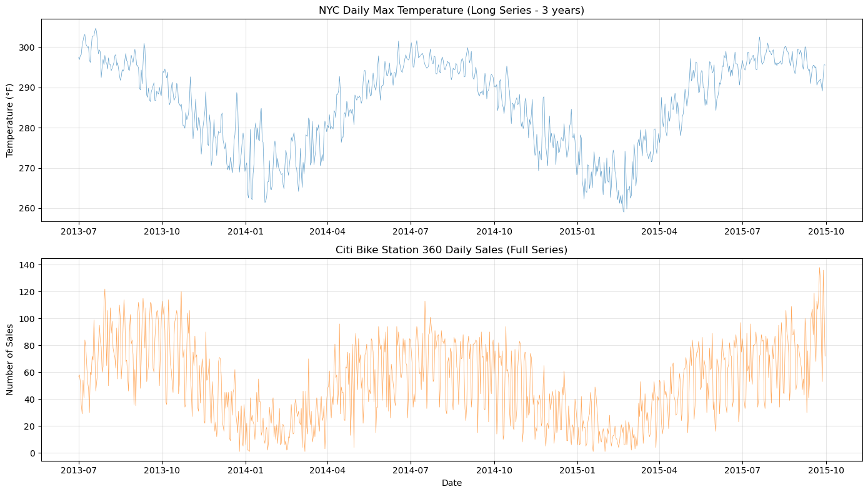Click 2013-10 tick label on sales chart
868x494 pixels.
(x=162, y=470)
